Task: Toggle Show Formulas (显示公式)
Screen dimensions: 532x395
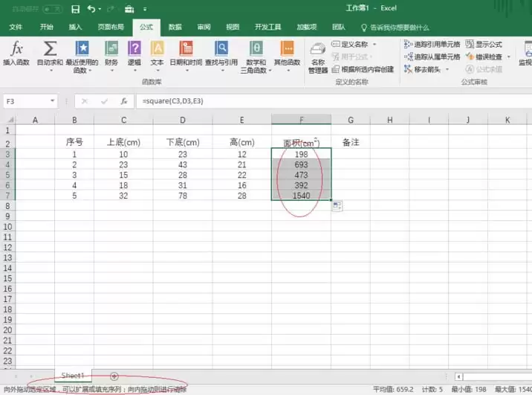Action: (484, 44)
